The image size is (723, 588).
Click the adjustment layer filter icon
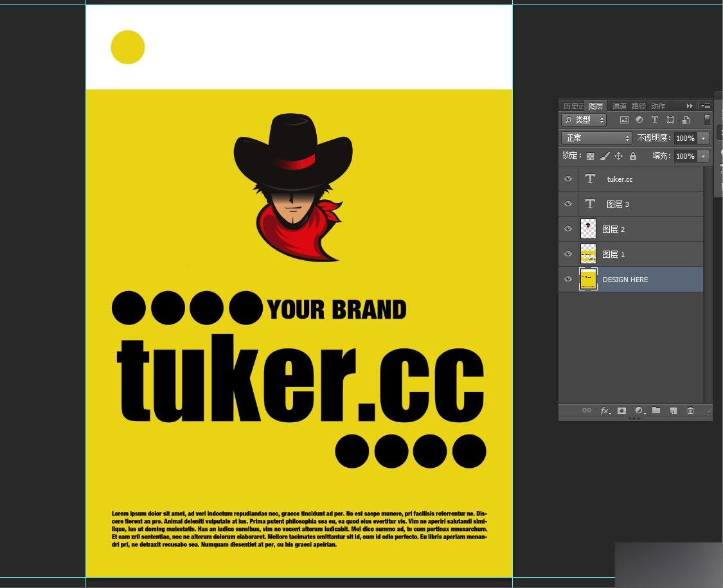(639, 120)
